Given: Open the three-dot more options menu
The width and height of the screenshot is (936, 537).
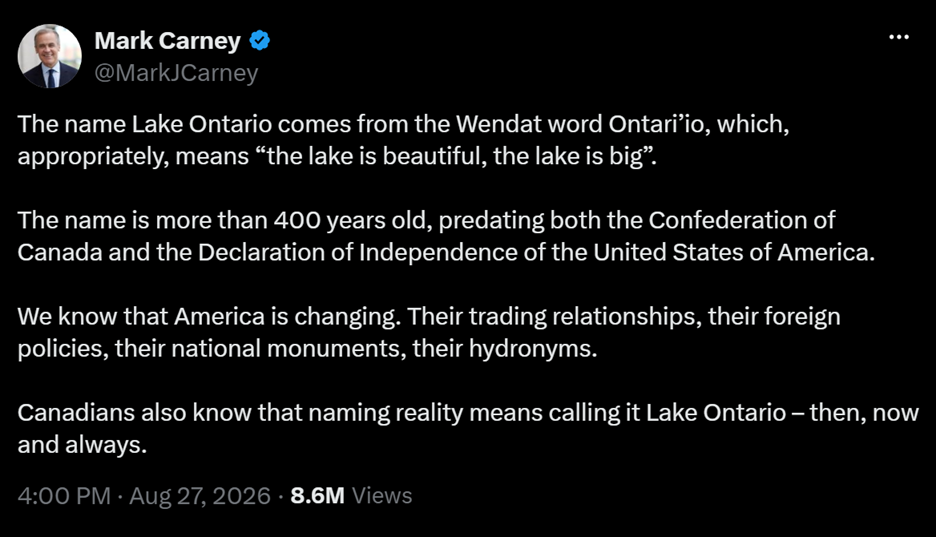Looking at the screenshot, I should 898,37.
